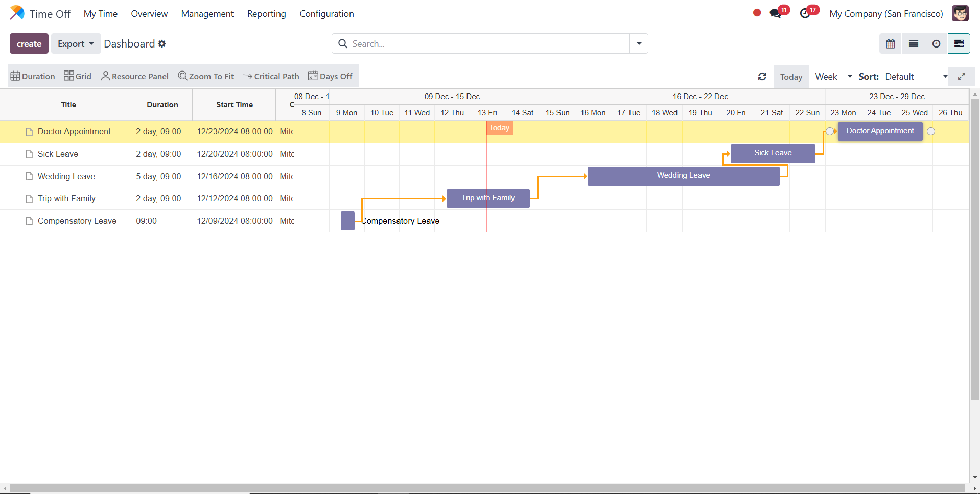Click the Wedding Leave task bar

(683, 176)
